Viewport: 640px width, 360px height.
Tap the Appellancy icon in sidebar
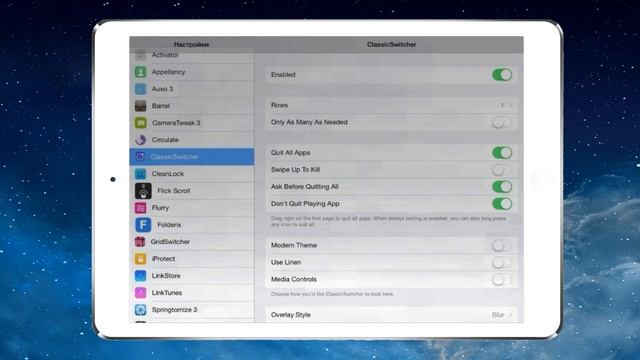tap(140, 72)
